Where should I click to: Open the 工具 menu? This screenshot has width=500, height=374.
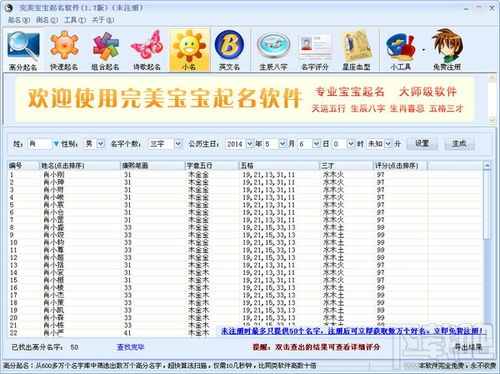tap(75, 20)
